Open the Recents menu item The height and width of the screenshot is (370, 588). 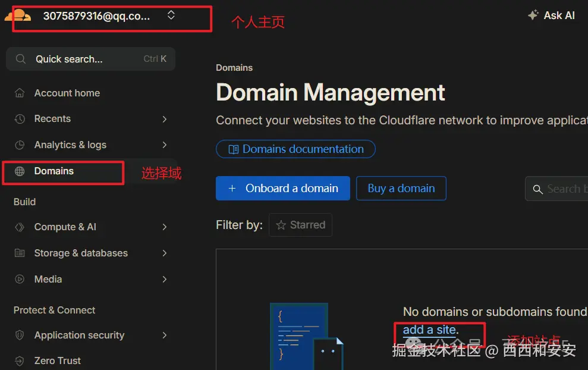point(52,118)
